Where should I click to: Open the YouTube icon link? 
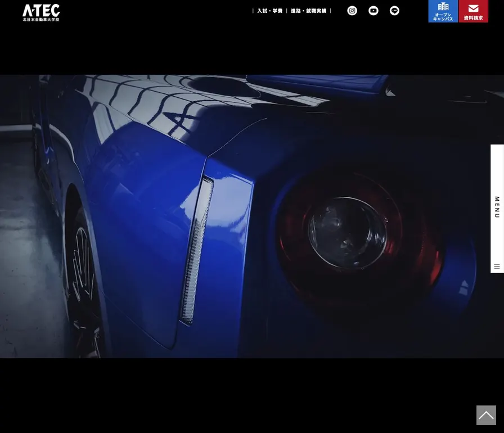(x=373, y=11)
